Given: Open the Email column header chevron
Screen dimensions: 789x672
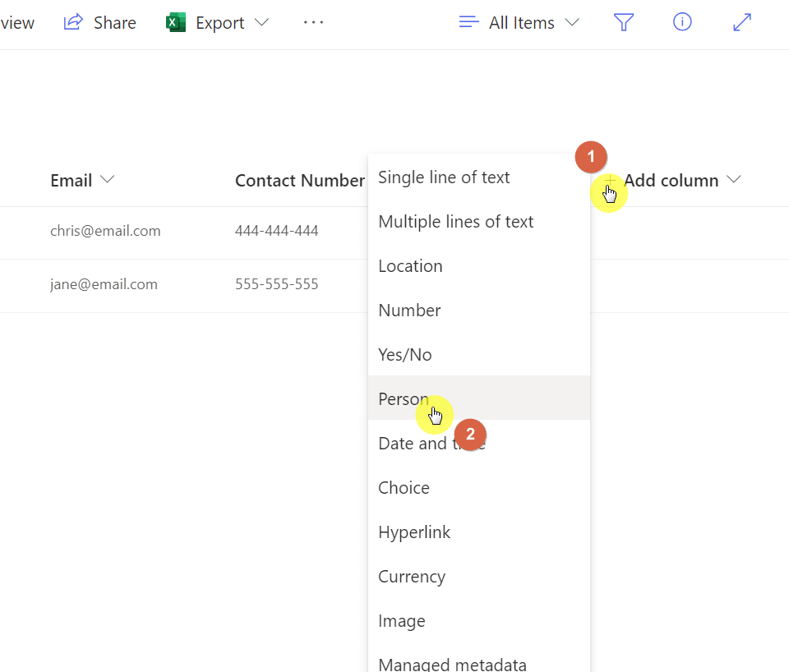Looking at the screenshot, I should pos(107,179).
